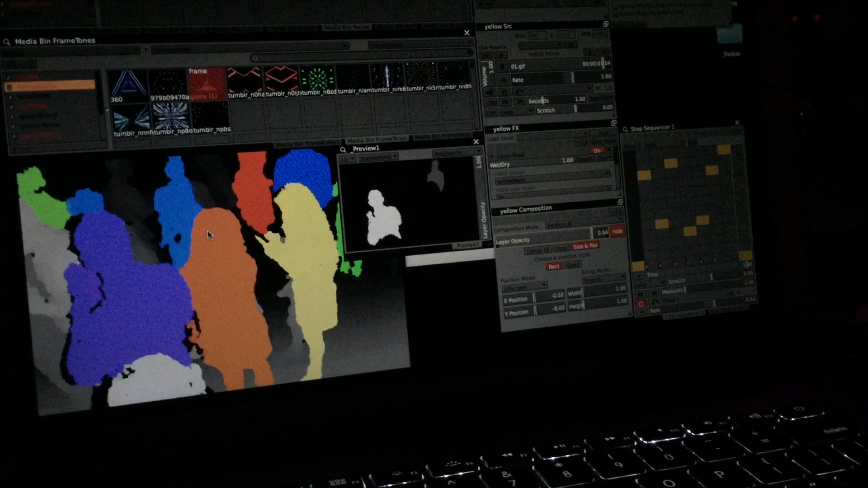Click the vertical Volume slider in yellow Src
This screenshot has height=488, width=868.
(488, 75)
